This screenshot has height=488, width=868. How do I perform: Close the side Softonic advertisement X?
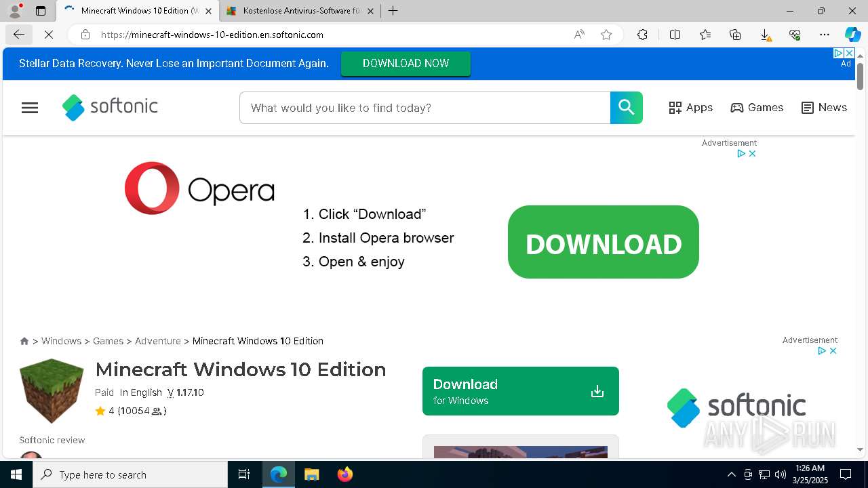coord(833,351)
